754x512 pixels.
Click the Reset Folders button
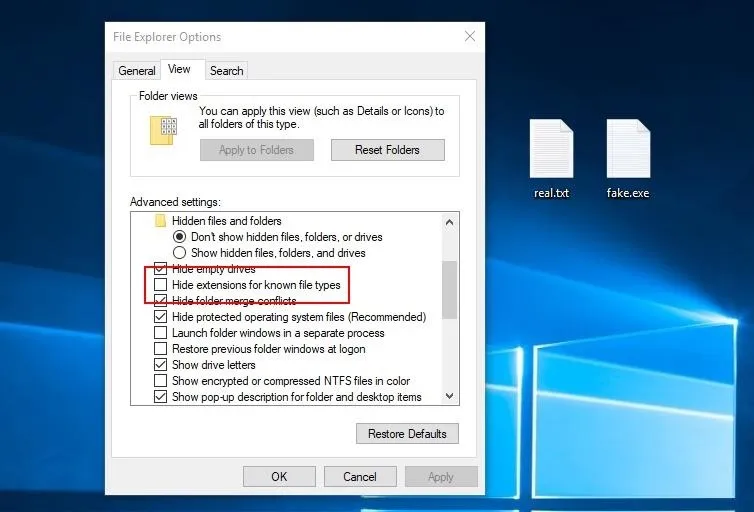(x=388, y=150)
